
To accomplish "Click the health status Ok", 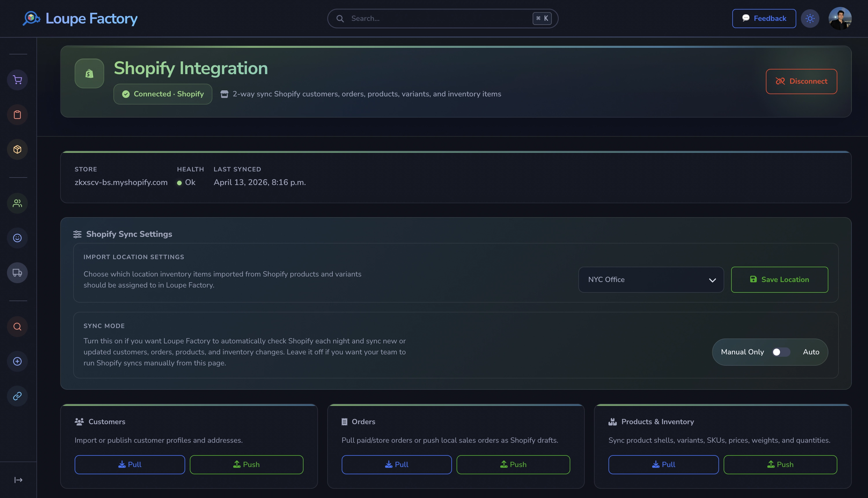I will (x=186, y=182).
